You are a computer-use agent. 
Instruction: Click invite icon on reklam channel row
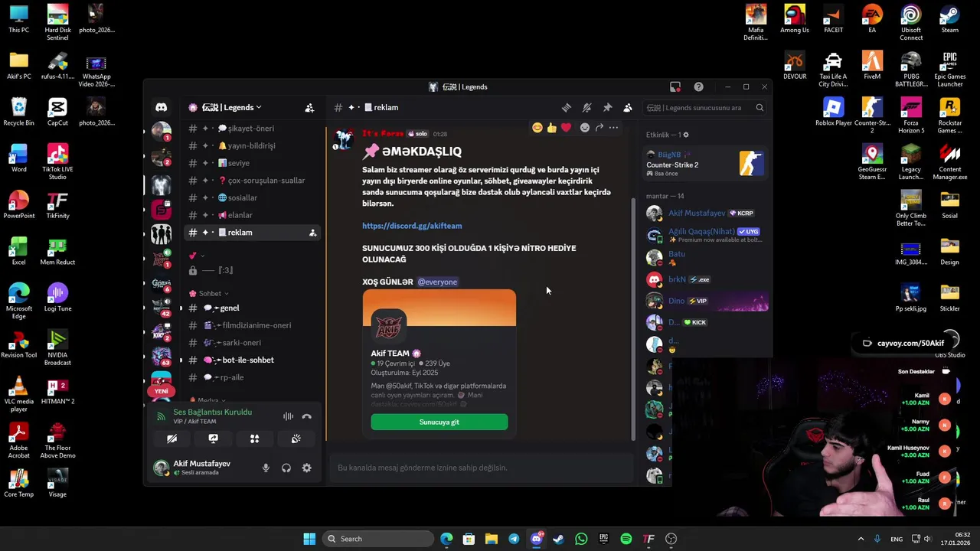(312, 233)
